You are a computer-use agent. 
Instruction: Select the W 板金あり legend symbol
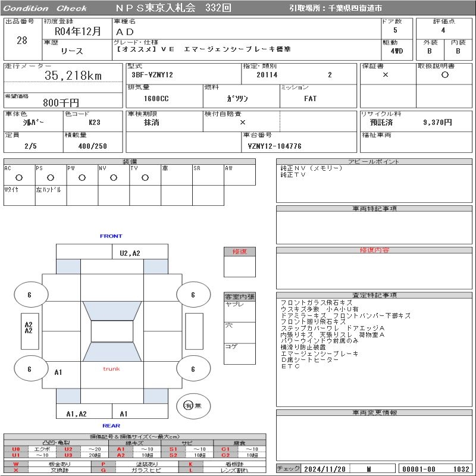coord(16,464)
